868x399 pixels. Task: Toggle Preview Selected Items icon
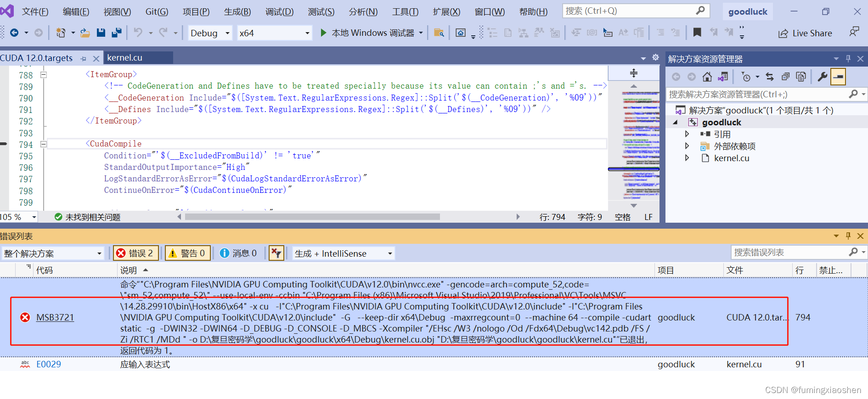[838, 77]
